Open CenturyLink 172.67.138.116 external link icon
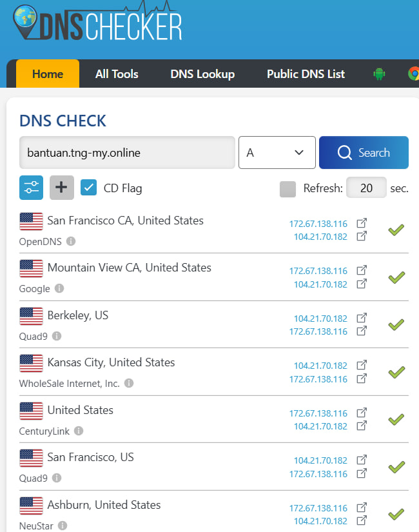 [362, 413]
